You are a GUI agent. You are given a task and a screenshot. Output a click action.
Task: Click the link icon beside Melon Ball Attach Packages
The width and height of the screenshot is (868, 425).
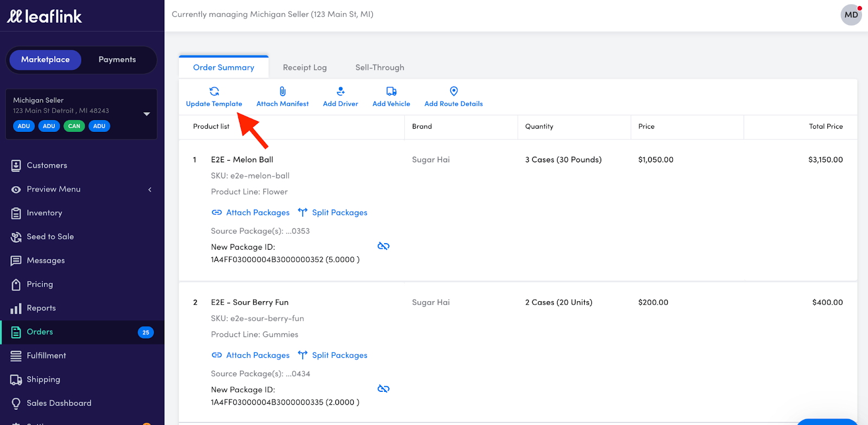coord(217,212)
